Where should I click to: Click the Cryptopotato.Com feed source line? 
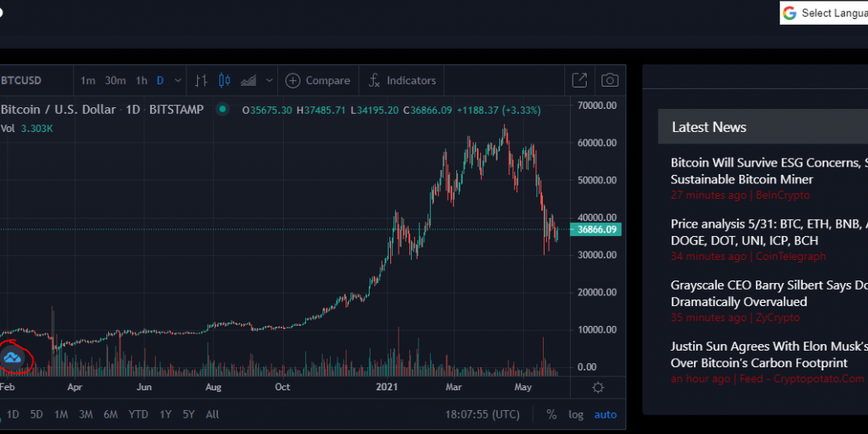[x=767, y=379]
